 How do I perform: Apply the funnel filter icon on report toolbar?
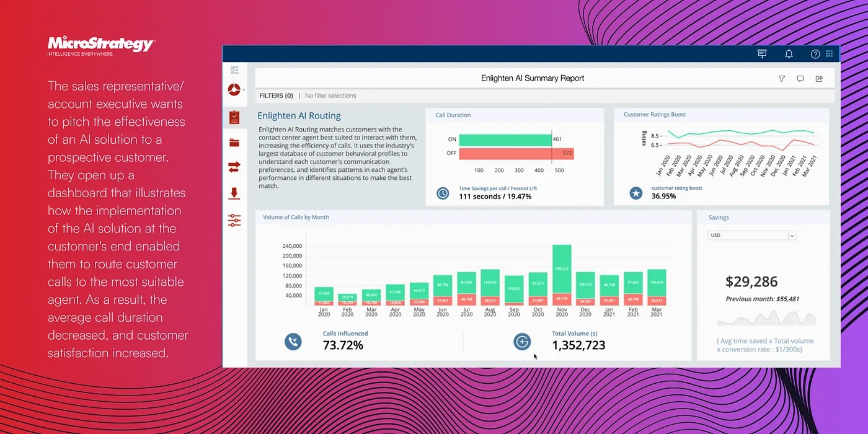tap(781, 78)
